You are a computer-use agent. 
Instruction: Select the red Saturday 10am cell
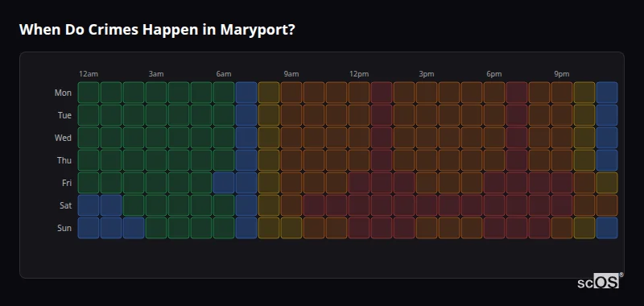click(314, 205)
